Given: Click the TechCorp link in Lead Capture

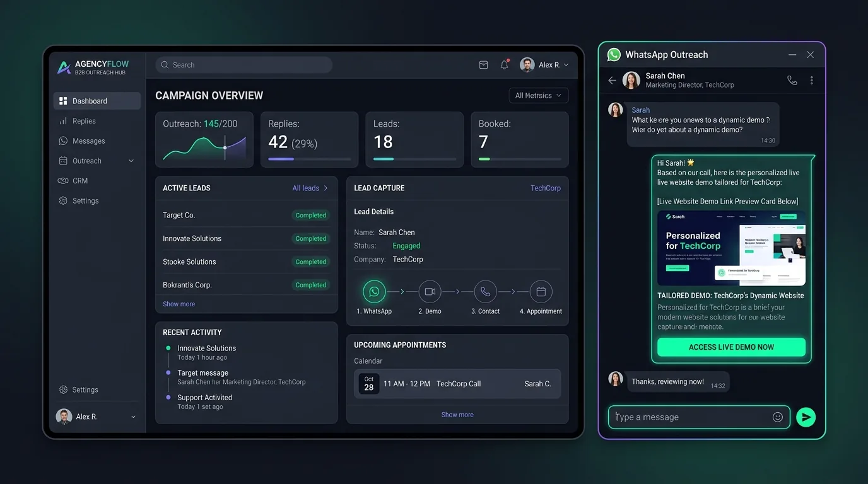Looking at the screenshot, I should point(546,188).
